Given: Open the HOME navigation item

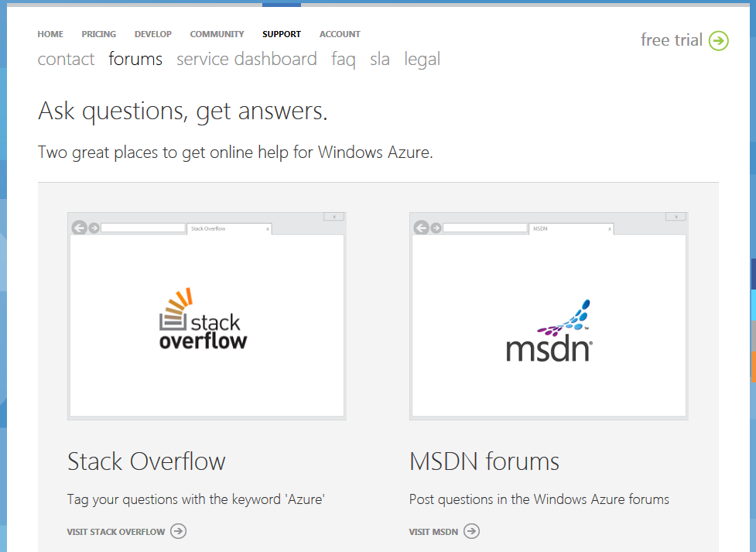Looking at the screenshot, I should coord(50,34).
